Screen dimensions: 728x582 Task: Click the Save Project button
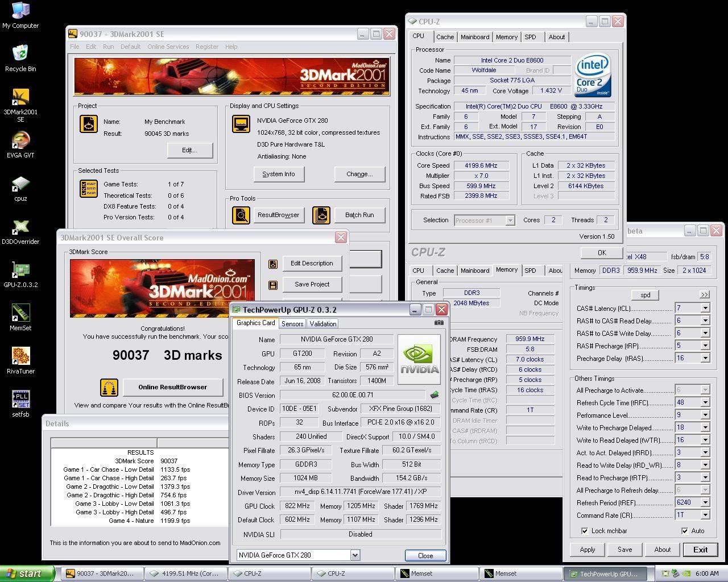coord(312,284)
